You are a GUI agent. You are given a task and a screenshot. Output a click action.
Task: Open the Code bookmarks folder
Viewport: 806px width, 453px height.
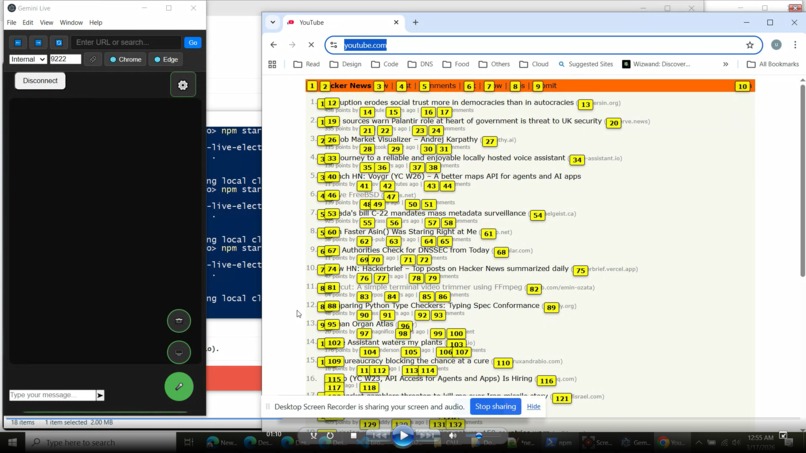tap(384, 64)
